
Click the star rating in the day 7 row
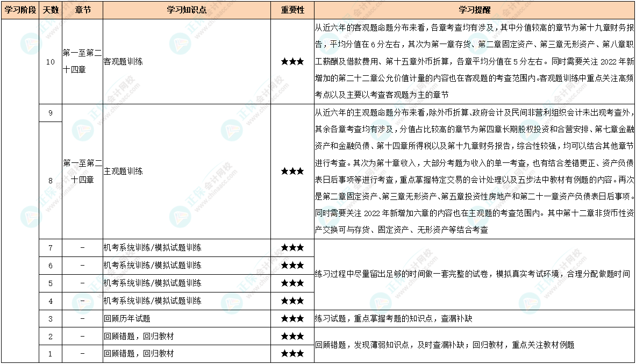click(x=292, y=248)
